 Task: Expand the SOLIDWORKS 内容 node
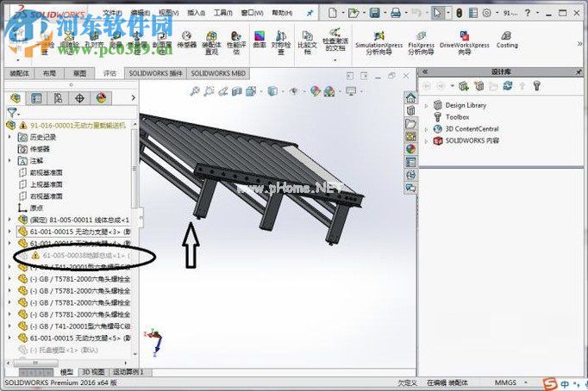point(426,141)
